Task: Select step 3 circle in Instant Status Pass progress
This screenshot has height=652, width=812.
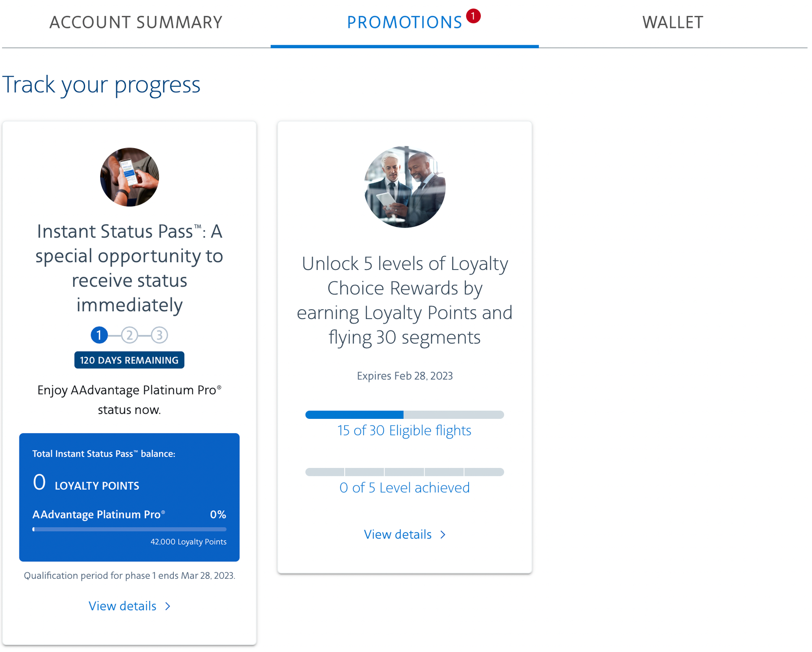Action: 159,335
